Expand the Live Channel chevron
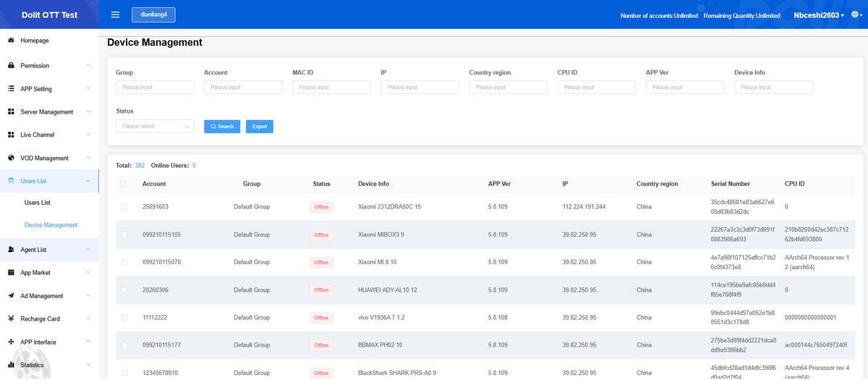 tap(88, 135)
